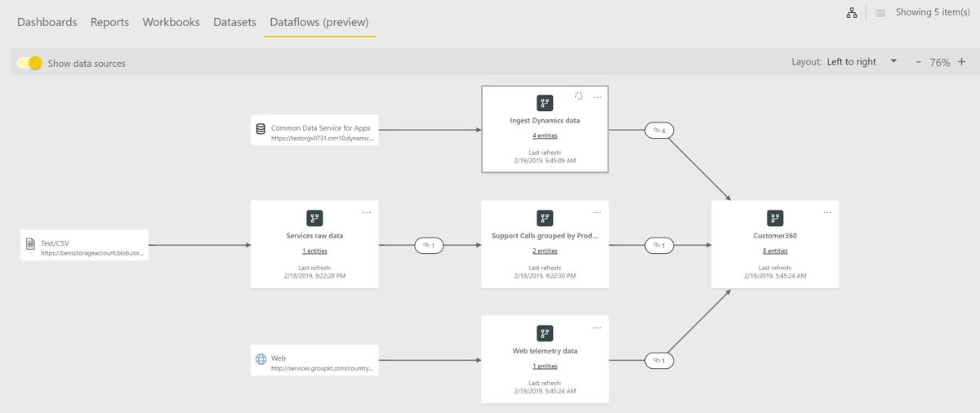Open 1 entities link under Web telemetry data
The image size is (980, 413).
tap(545, 366)
